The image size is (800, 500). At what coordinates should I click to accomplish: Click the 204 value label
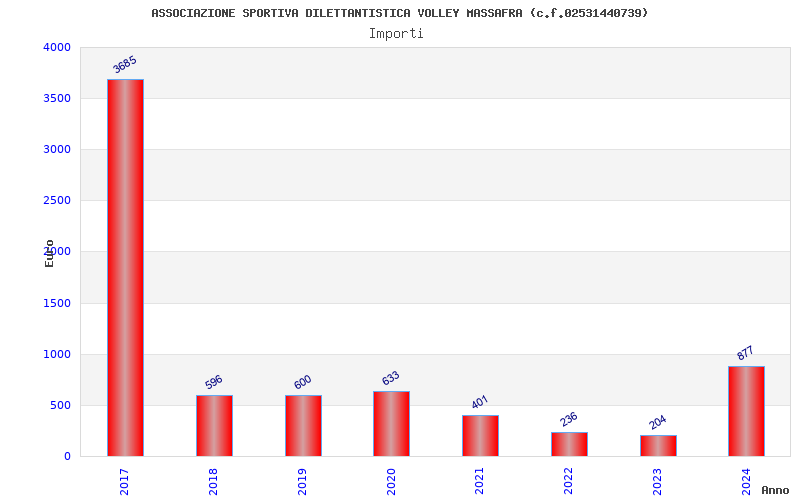[657, 422]
